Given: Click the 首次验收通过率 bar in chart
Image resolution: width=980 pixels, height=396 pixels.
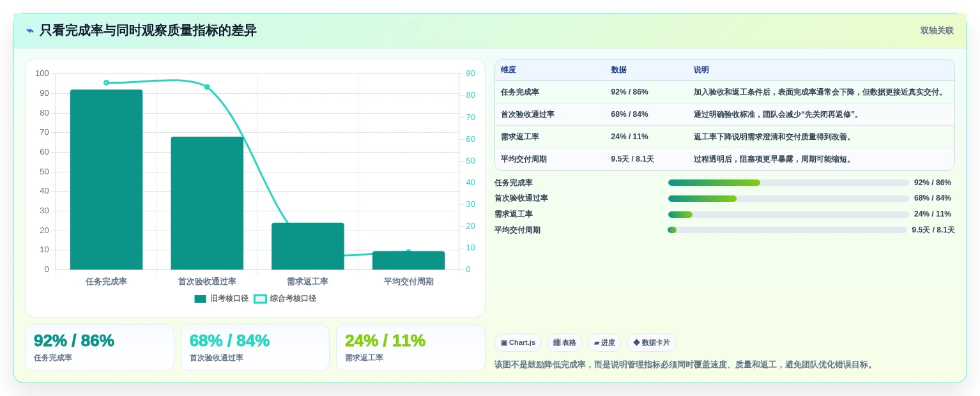Looking at the screenshot, I should coord(207,203).
